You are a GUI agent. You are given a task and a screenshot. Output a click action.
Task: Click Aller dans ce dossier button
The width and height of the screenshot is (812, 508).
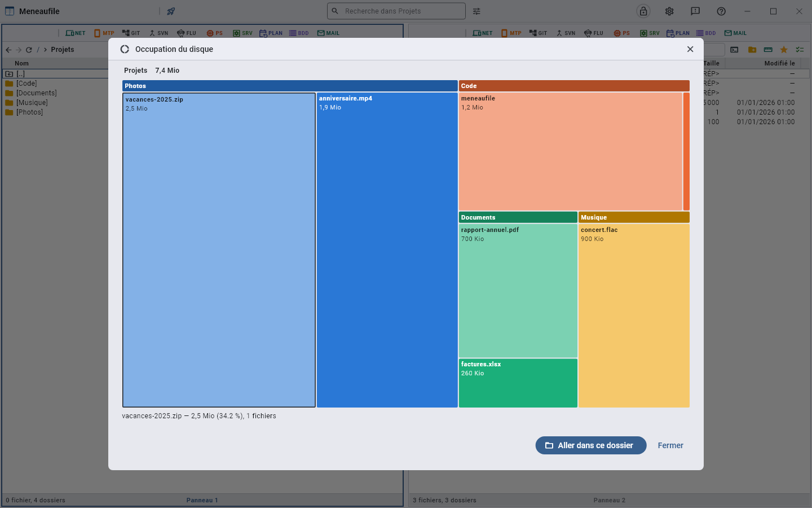(591, 445)
